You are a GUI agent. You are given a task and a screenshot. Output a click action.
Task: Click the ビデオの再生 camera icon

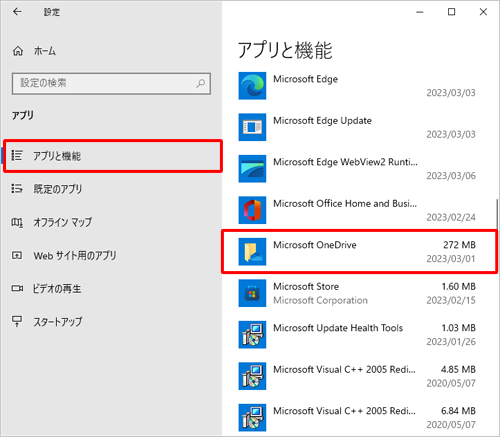click(x=17, y=288)
